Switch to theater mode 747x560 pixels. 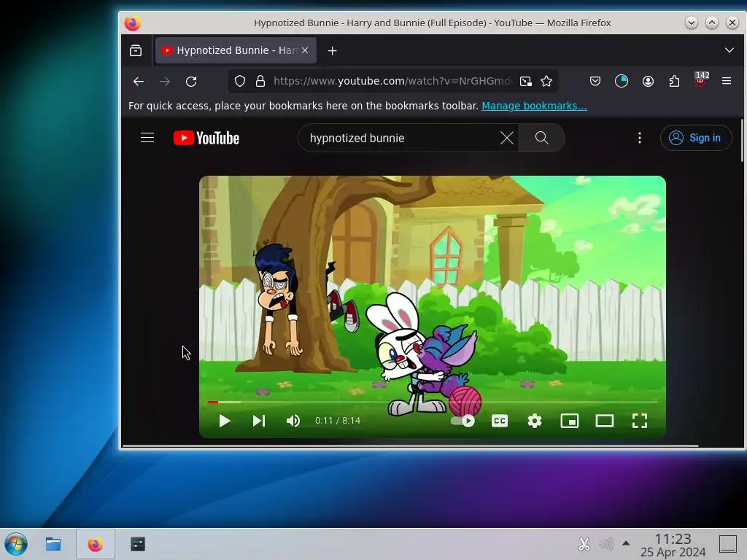coord(605,421)
